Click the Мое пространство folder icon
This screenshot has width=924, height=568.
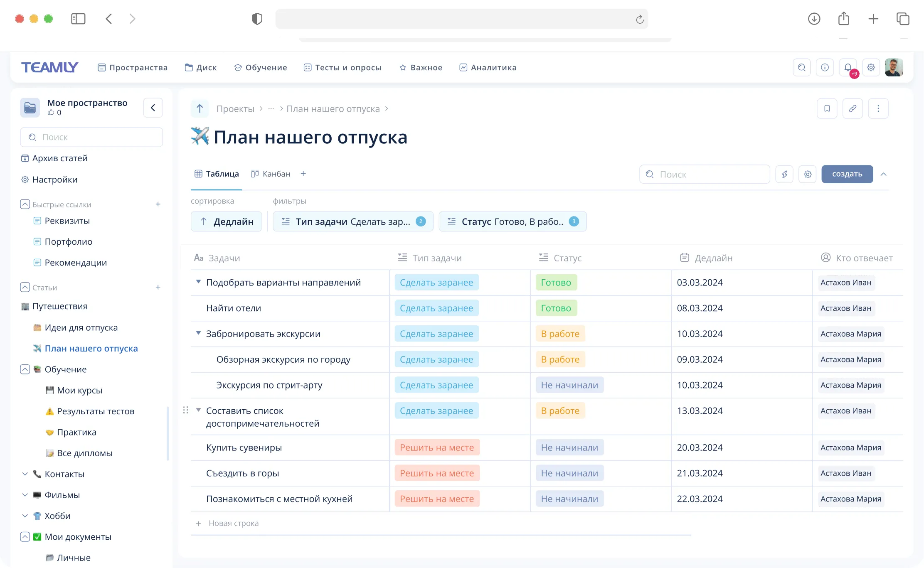click(x=30, y=108)
